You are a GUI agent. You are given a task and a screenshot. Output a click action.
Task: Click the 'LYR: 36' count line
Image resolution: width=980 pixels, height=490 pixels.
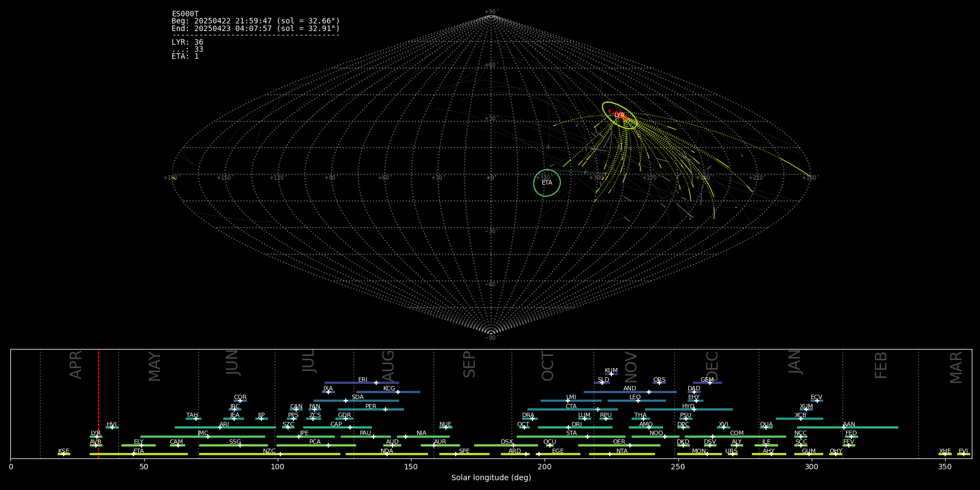click(x=187, y=42)
